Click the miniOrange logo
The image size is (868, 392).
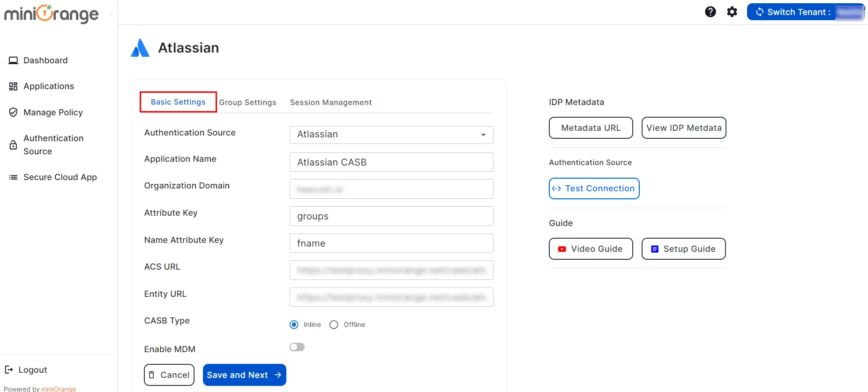pos(52,14)
